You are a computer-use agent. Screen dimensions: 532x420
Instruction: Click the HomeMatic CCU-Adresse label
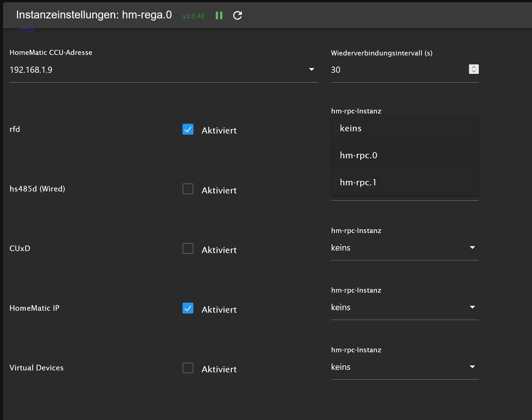(x=51, y=53)
